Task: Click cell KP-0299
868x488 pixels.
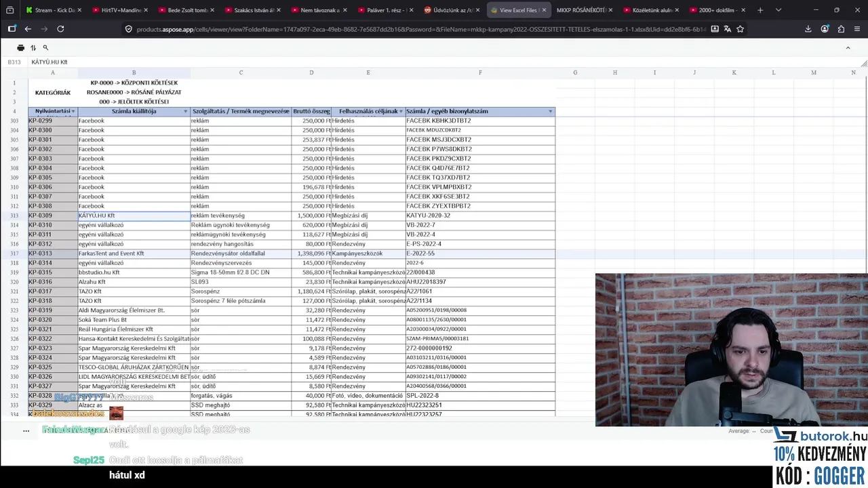Action: click(x=53, y=121)
